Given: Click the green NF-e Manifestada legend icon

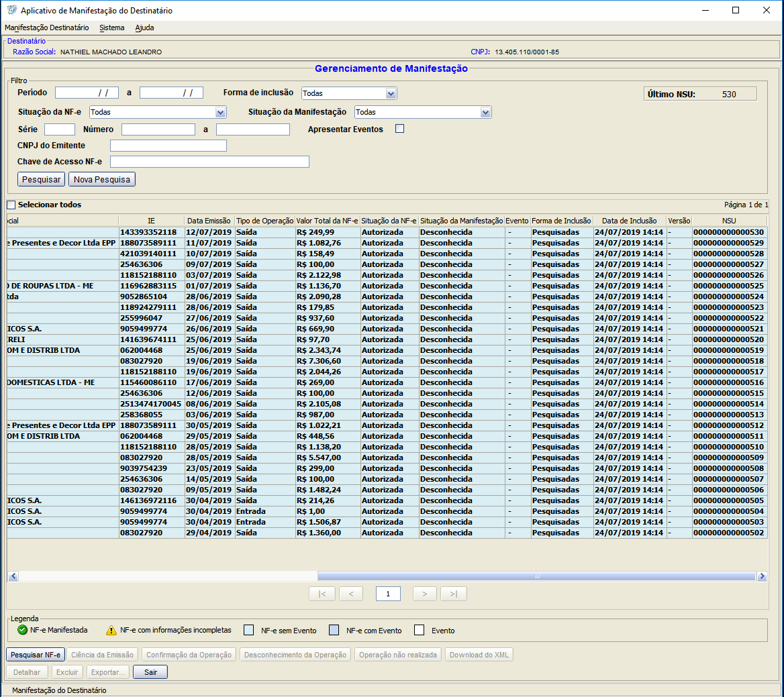Looking at the screenshot, I should pyautogui.click(x=23, y=630).
